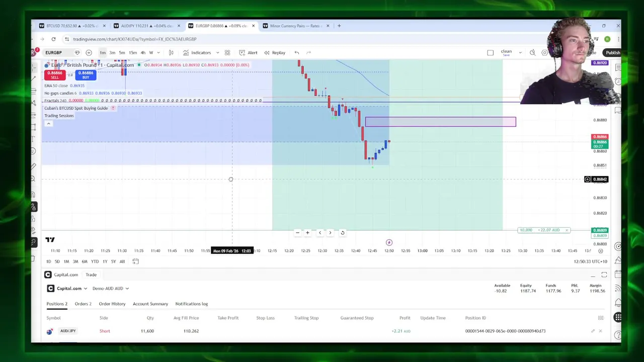Screen dimensions: 644x362
Task: Open the layout setup square icon
Action: (x=491, y=52)
